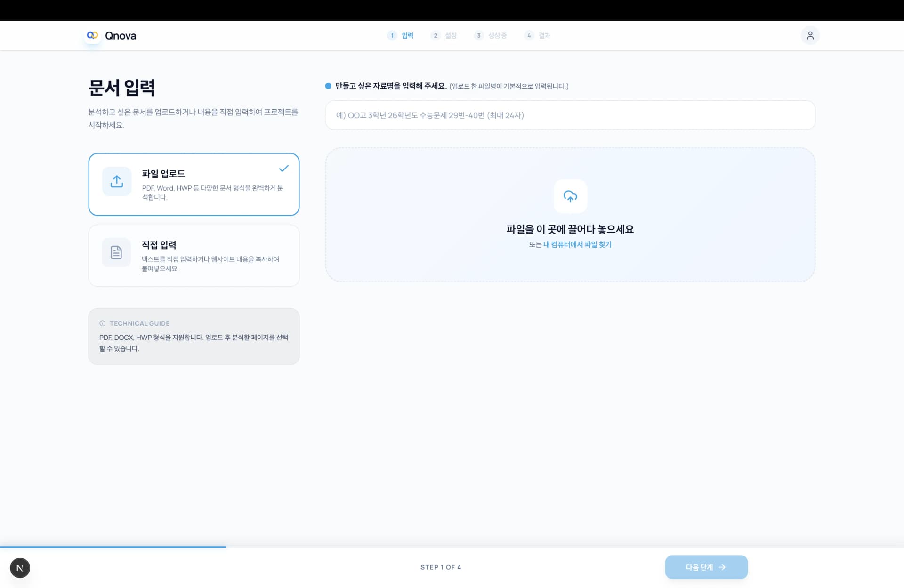The width and height of the screenshot is (904, 588).
Task: Select the 직접 입력 input method
Action: 194,256
